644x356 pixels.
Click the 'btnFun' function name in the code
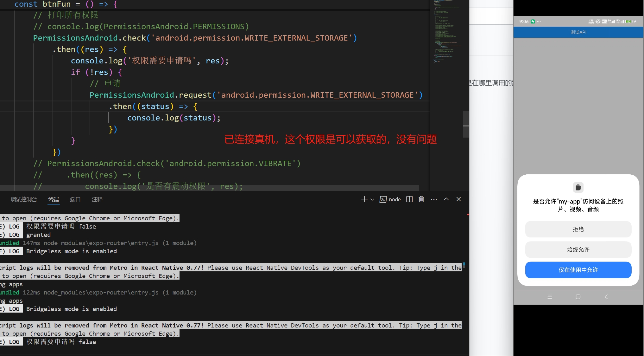pos(57,4)
